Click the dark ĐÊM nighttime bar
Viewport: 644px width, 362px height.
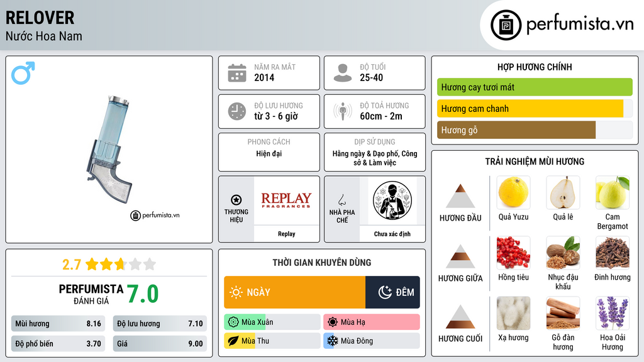coord(392,292)
